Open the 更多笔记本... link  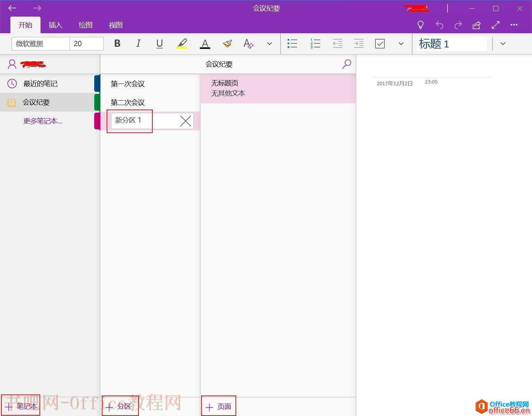[x=43, y=121]
